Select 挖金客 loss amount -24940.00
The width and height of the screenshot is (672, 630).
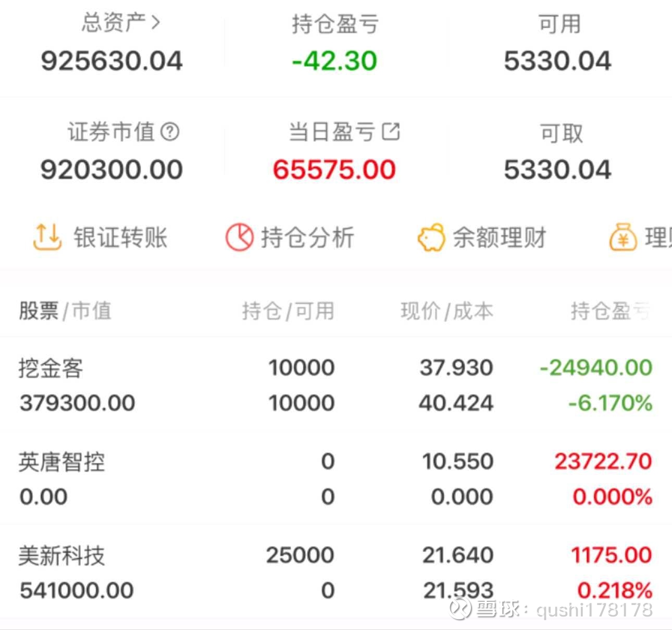click(x=596, y=368)
